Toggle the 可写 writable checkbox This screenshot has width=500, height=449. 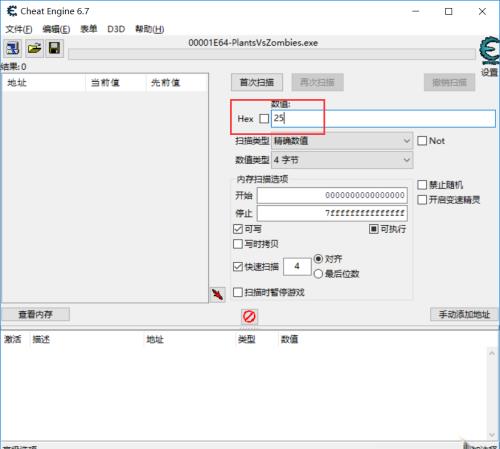238,229
